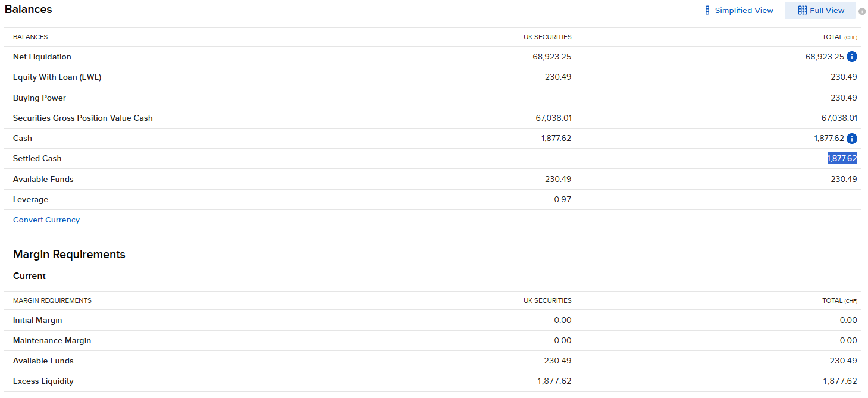Switch to Simplified View

click(738, 10)
